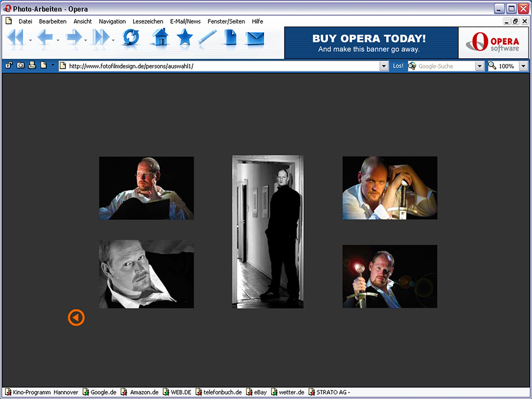This screenshot has height=399, width=532.
Task: Click the Rewind double-arrow navigation icon
Action: 15,37
